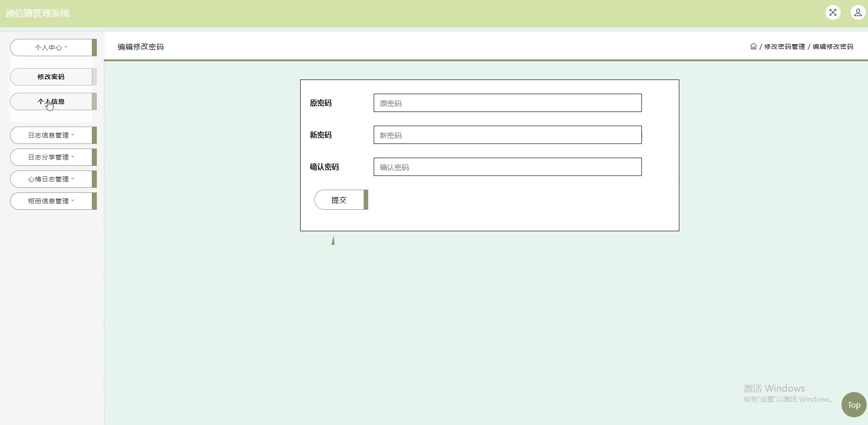Click the 确认密码 field label

(x=324, y=167)
